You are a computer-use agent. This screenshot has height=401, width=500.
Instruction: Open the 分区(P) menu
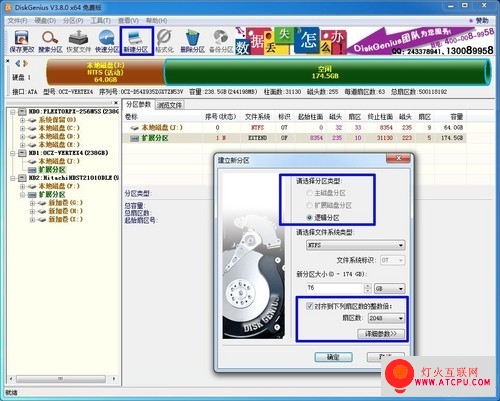click(x=73, y=21)
